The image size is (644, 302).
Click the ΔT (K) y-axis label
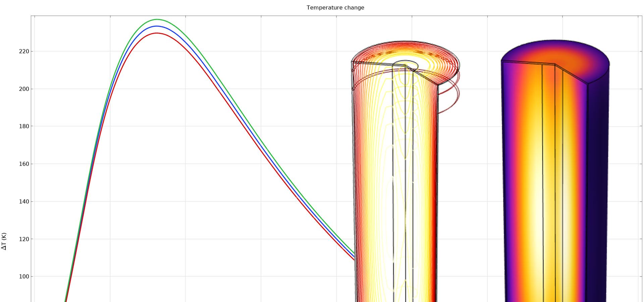[4, 241]
